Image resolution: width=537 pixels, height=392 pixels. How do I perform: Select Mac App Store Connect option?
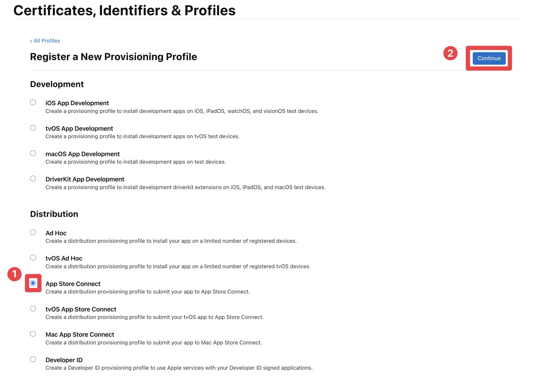click(x=33, y=334)
